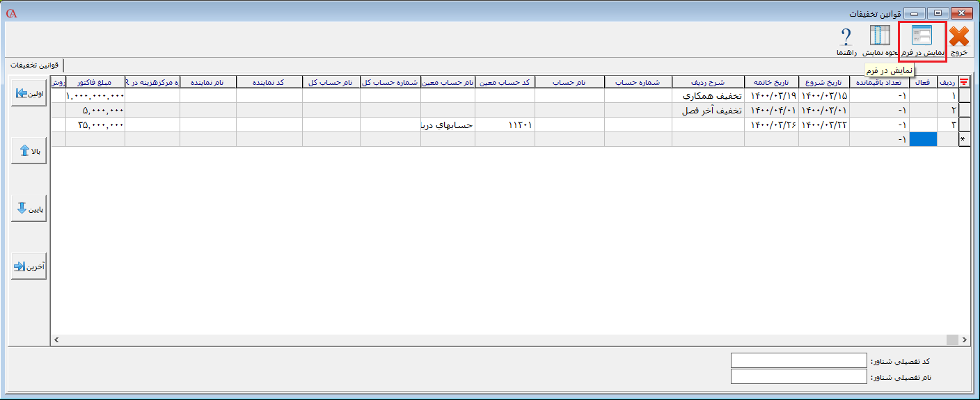Jump to first record with اولین button
Image resolution: width=980 pixels, height=400 pixels.
(29, 94)
